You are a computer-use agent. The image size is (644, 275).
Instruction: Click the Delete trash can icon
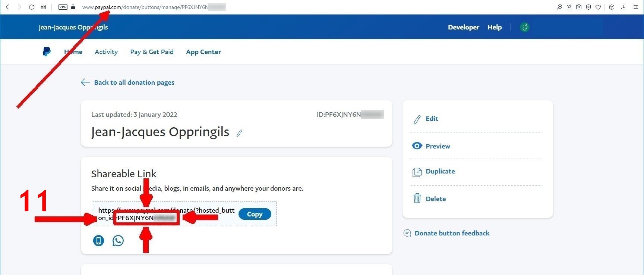pyautogui.click(x=417, y=198)
